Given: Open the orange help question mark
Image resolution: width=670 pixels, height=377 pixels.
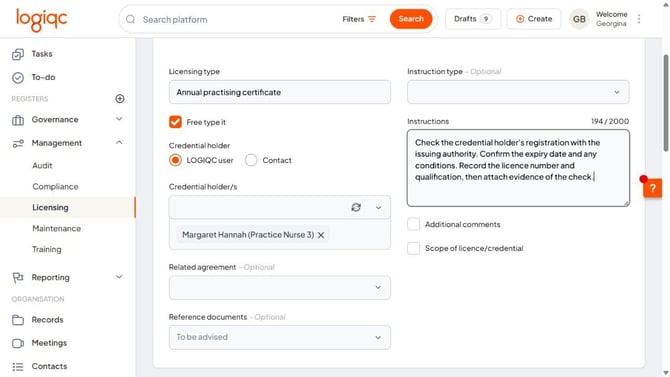Looking at the screenshot, I should pos(652,188).
